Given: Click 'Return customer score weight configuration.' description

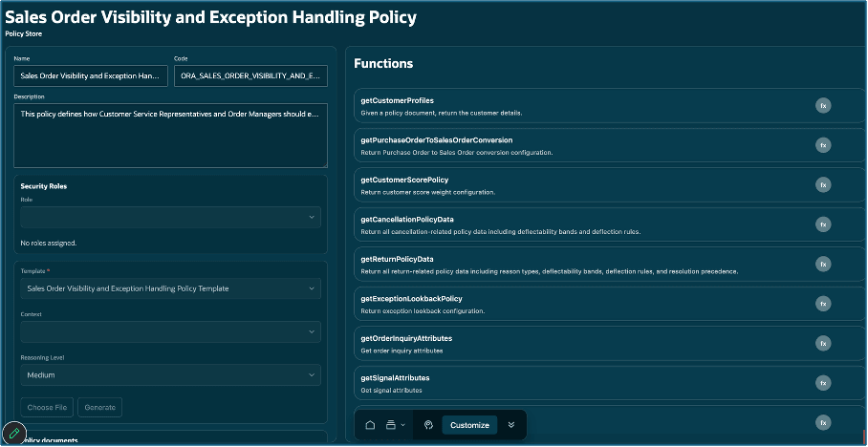Looking at the screenshot, I should coord(428,193).
